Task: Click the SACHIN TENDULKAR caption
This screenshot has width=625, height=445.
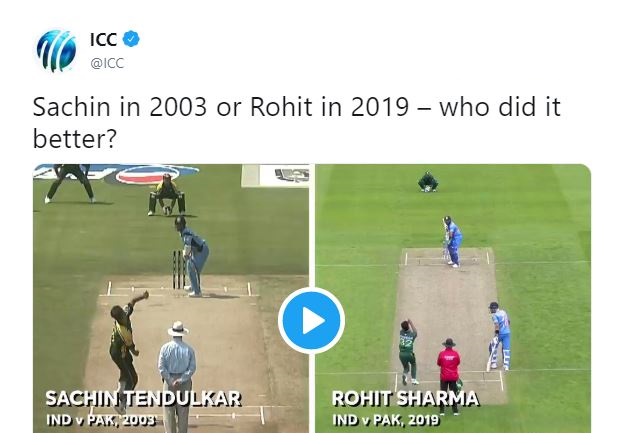Action: 142,399
